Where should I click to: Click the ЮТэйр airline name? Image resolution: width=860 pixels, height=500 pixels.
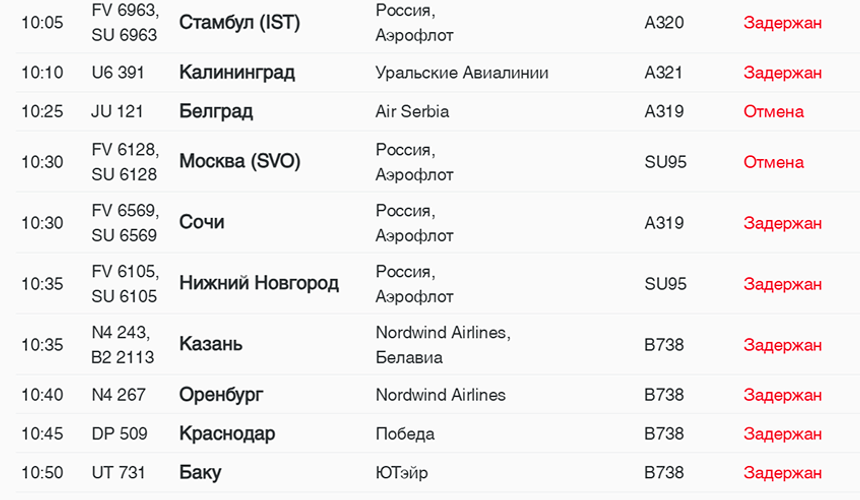coord(402,473)
